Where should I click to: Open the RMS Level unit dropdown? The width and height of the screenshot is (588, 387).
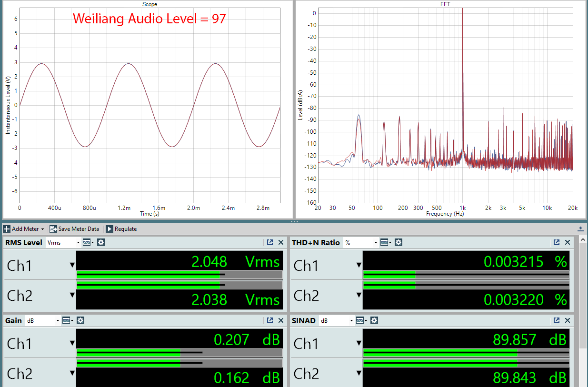(x=64, y=242)
